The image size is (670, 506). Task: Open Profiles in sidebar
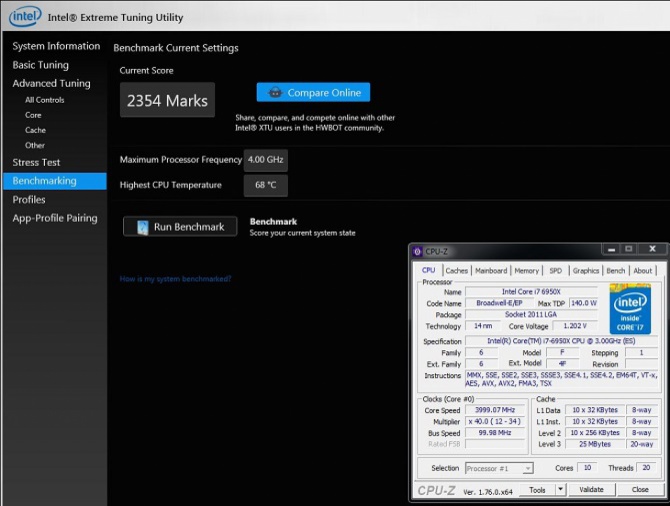tap(29, 200)
